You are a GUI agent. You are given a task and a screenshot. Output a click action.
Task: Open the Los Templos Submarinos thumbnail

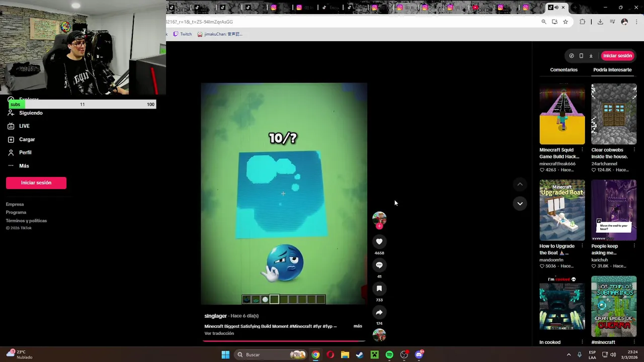click(614, 306)
